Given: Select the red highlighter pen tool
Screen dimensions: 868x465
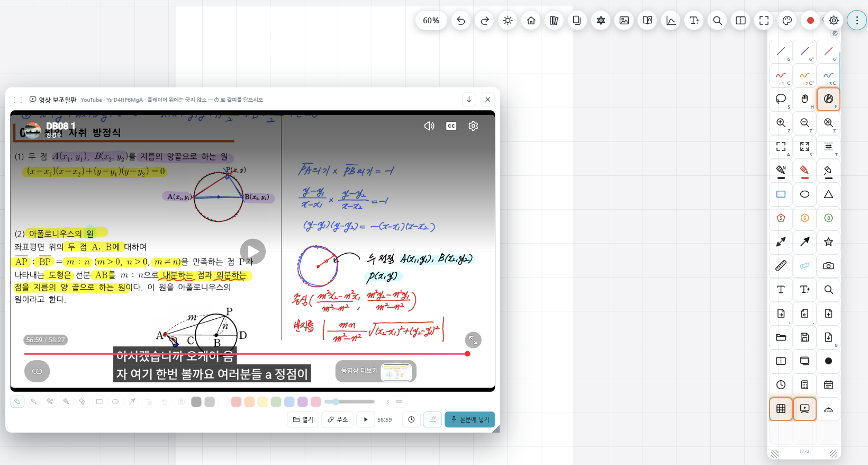Looking at the screenshot, I should point(804,171).
